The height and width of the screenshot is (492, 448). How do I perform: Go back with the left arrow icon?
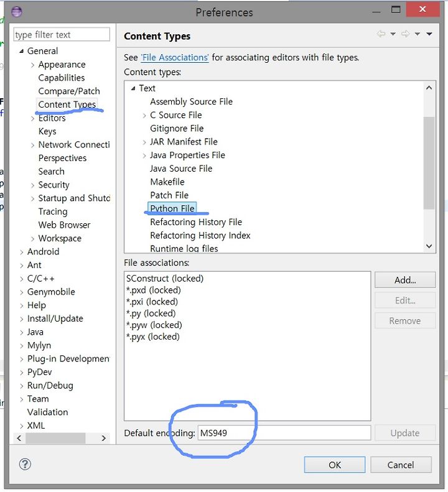[381, 34]
